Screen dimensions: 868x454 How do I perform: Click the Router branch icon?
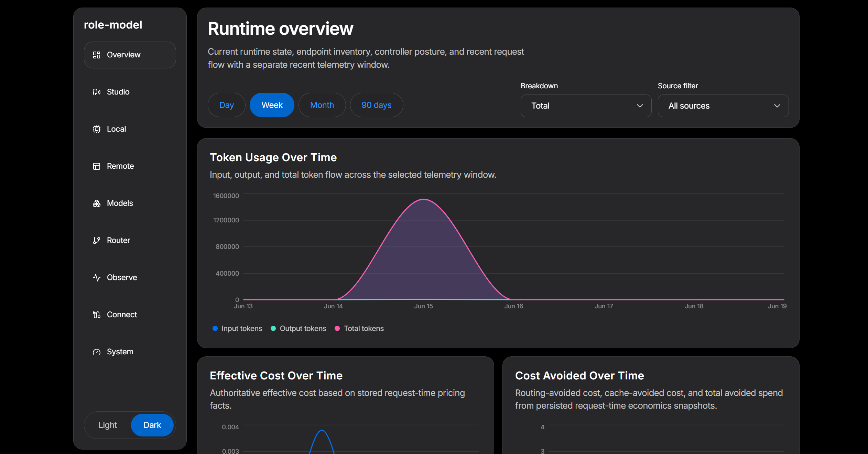[x=97, y=241]
